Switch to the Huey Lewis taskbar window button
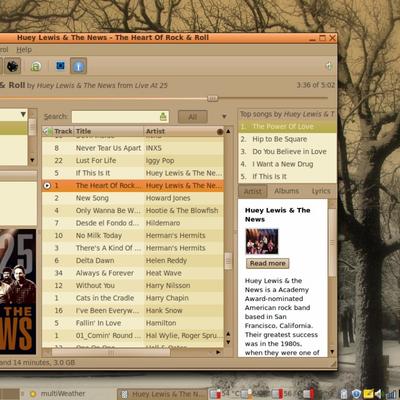Screen dimensions: 400x400 pyautogui.click(x=163, y=394)
